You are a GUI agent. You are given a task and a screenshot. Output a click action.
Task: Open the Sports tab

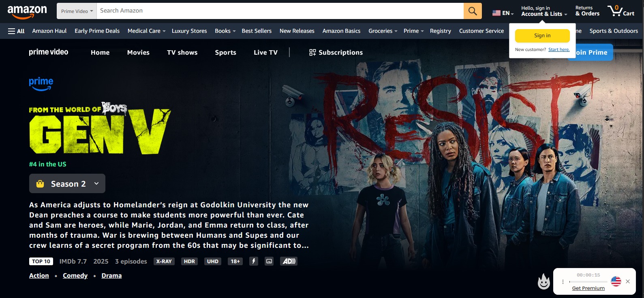(x=226, y=52)
